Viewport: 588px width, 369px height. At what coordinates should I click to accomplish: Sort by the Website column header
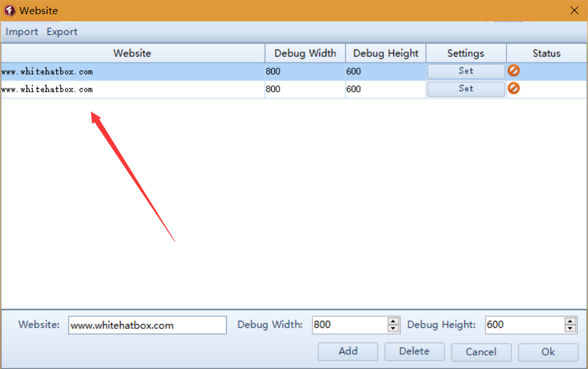coord(132,53)
